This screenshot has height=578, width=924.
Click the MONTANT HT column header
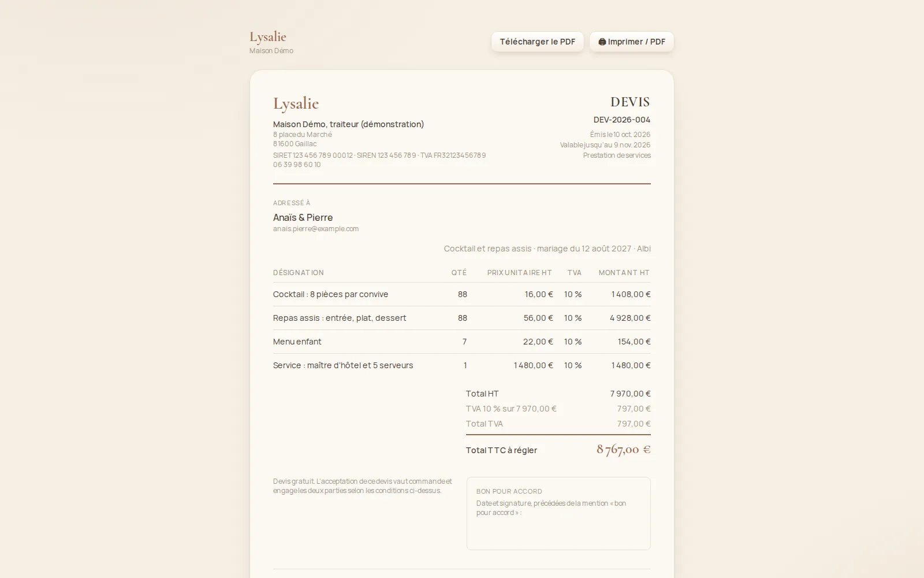click(624, 273)
